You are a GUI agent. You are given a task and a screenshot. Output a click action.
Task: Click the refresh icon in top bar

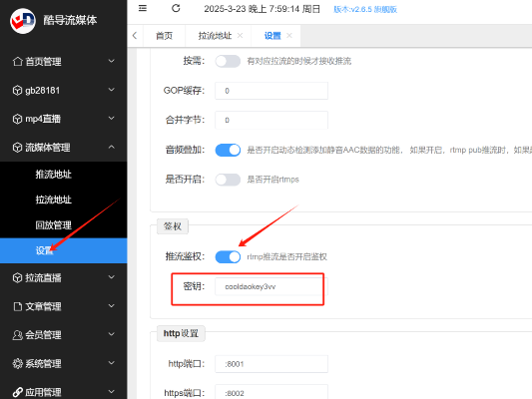coord(176,8)
